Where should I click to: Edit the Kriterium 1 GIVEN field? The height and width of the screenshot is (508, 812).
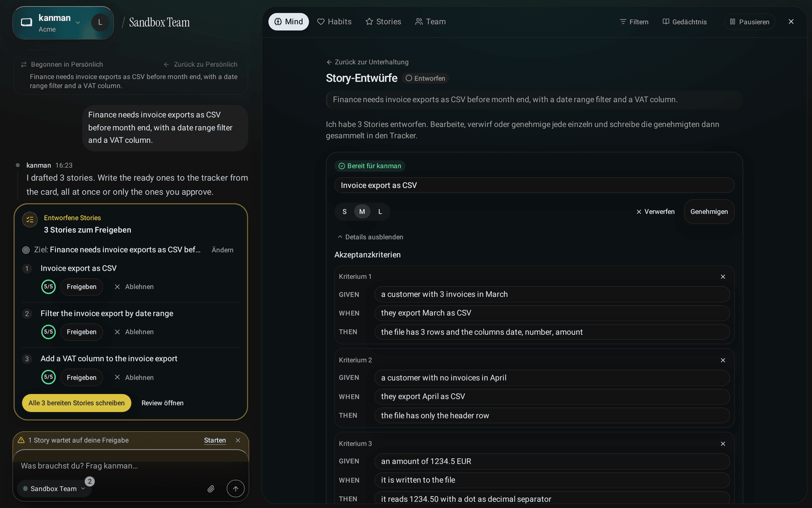[552, 294]
